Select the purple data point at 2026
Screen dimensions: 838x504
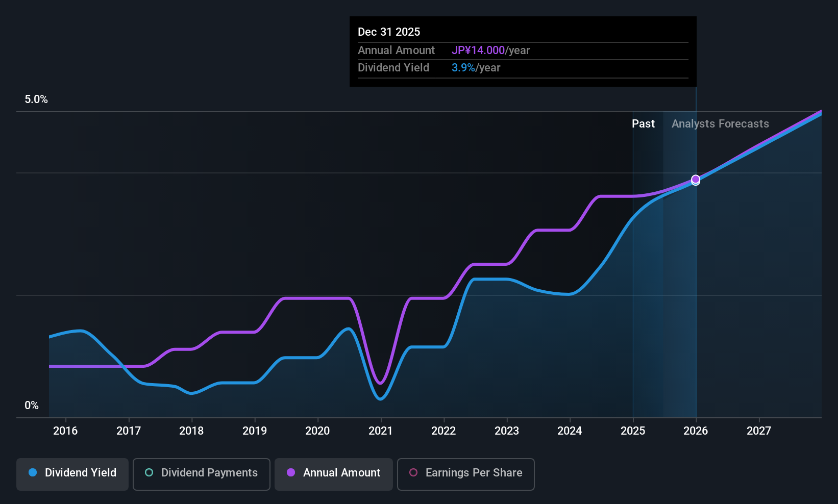tap(696, 179)
